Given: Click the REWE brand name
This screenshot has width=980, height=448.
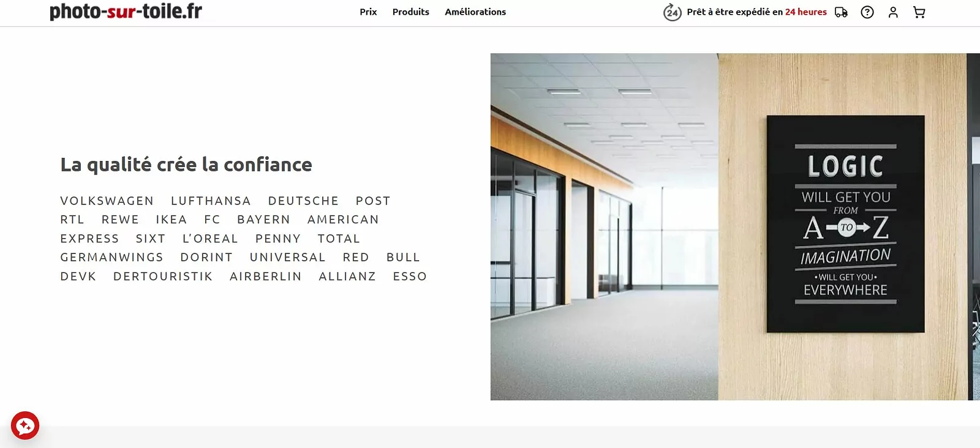Looking at the screenshot, I should coord(120,220).
